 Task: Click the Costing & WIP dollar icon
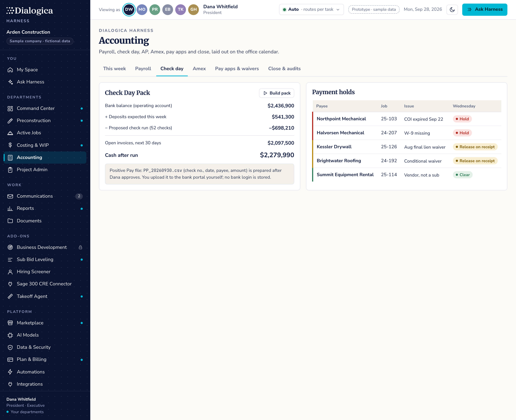click(x=10, y=145)
